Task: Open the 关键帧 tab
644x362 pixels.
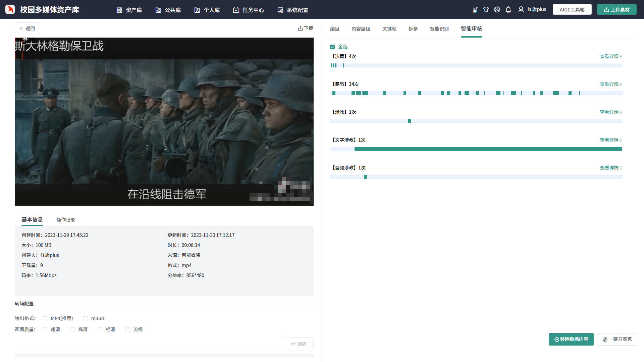Action: 389,29
